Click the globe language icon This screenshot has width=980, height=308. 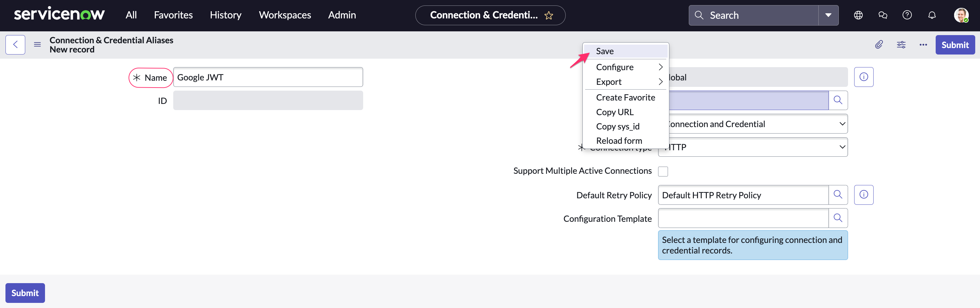click(858, 15)
